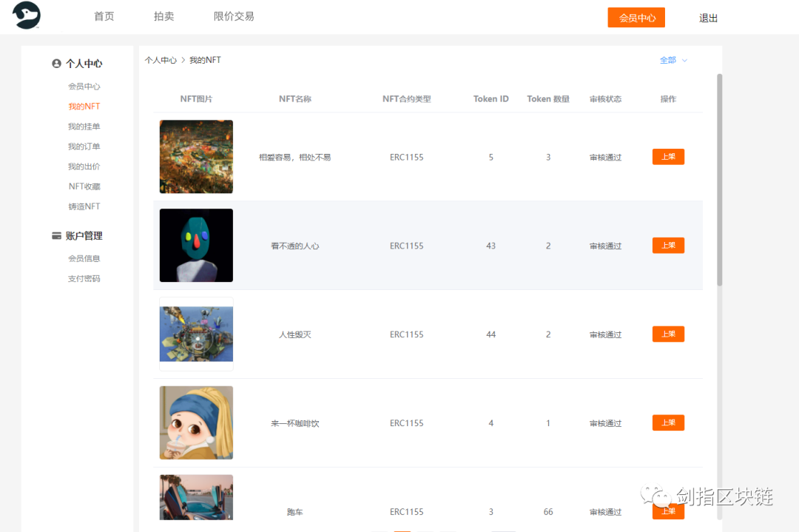799x532 pixels.
Task: Open the 限价交易 menu item
Action: click(x=233, y=16)
